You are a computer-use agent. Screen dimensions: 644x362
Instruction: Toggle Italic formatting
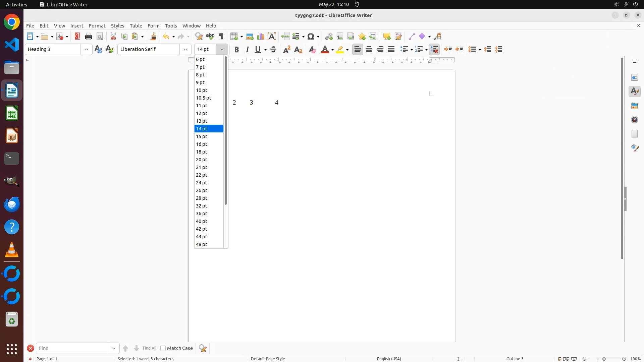[x=248, y=50]
